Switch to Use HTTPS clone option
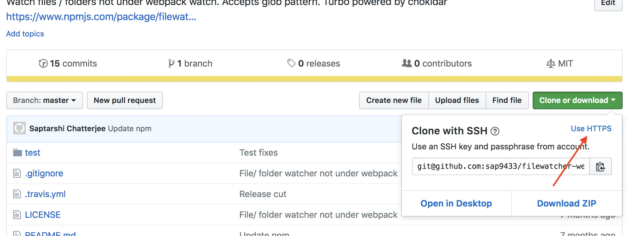644x236 pixels. [591, 129]
